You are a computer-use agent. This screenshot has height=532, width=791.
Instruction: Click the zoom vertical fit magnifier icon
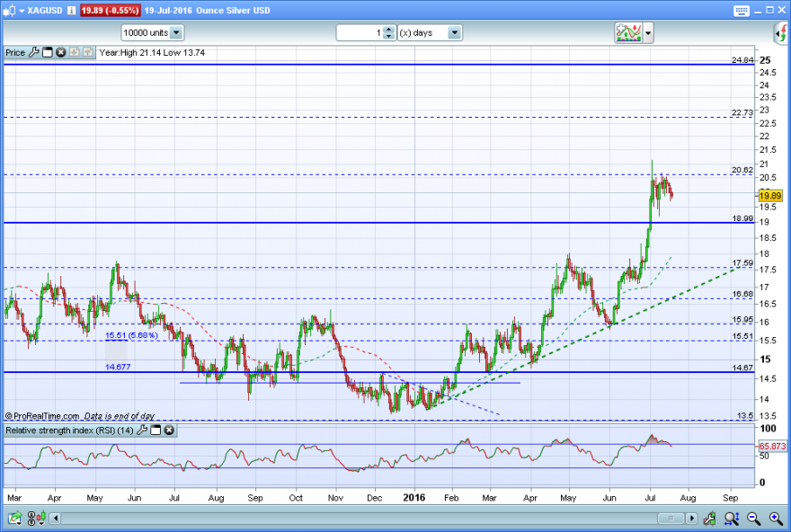tap(732, 518)
